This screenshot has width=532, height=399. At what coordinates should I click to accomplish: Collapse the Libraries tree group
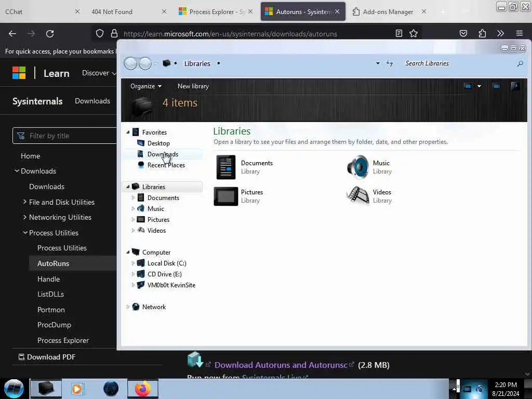(x=128, y=187)
